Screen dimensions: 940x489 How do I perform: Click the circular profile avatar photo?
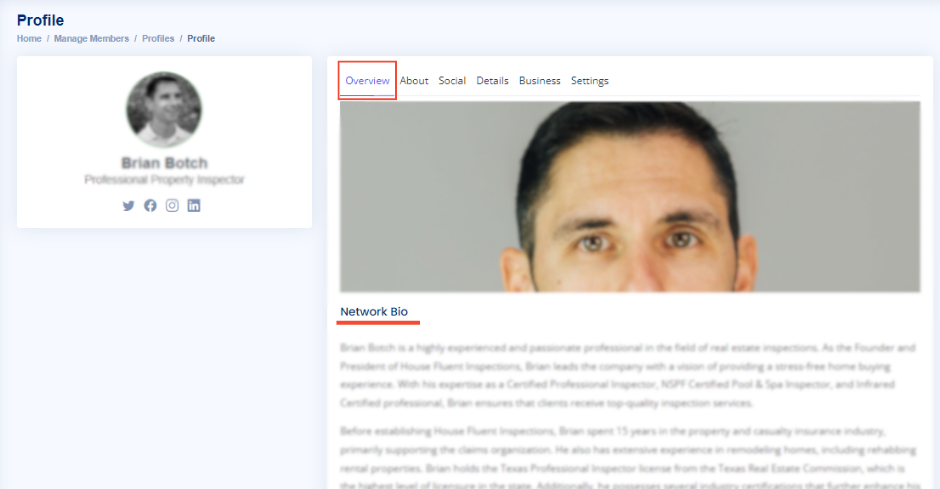[x=164, y=110]
